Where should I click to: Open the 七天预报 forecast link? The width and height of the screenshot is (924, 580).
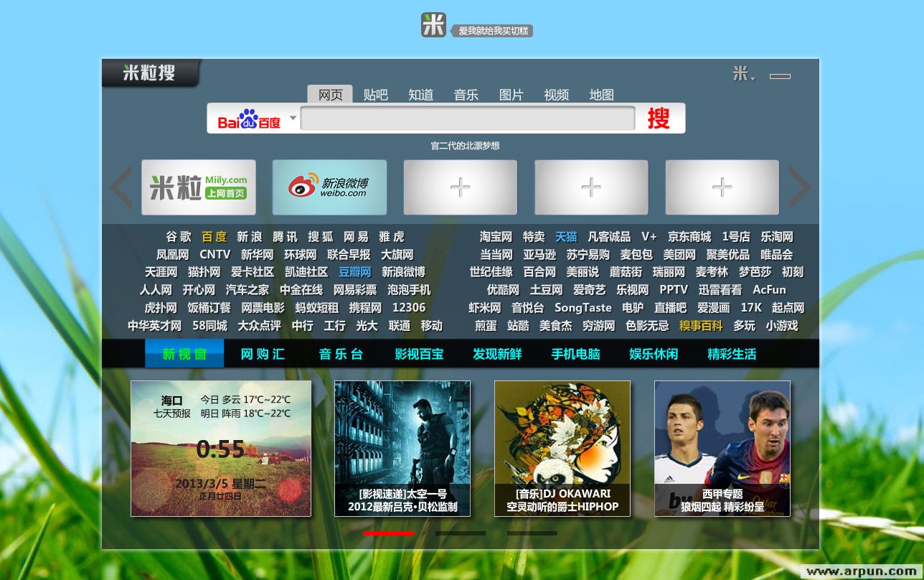[x=172, y=413]
